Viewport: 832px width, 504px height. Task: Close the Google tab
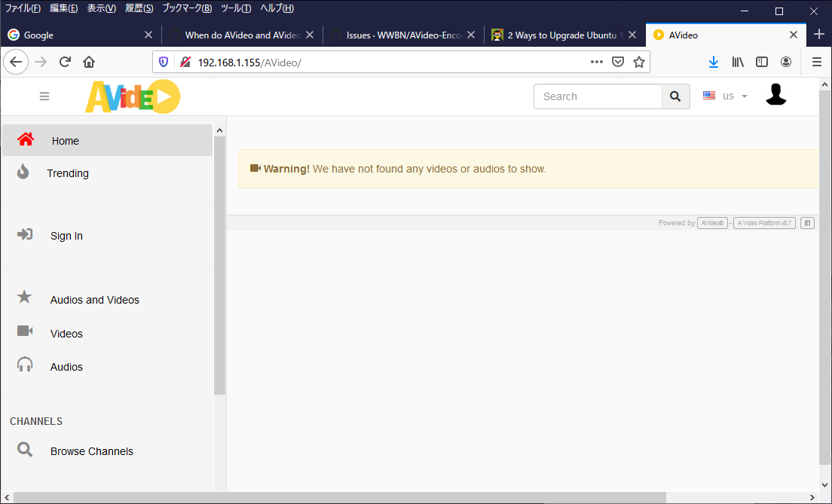[148, 35]
